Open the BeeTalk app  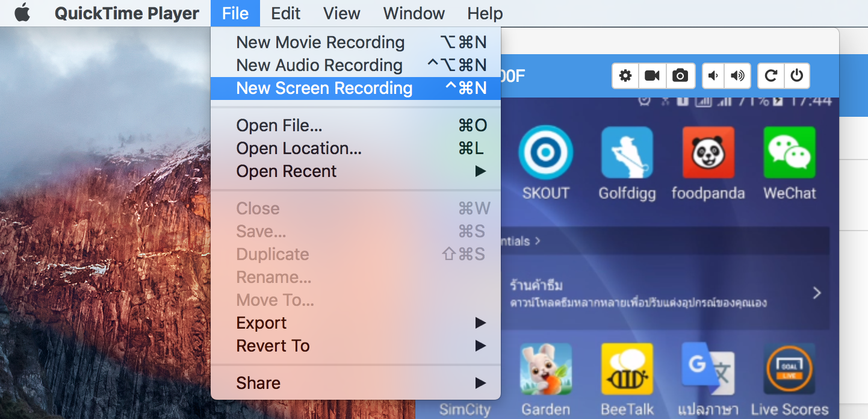(627, 379)
